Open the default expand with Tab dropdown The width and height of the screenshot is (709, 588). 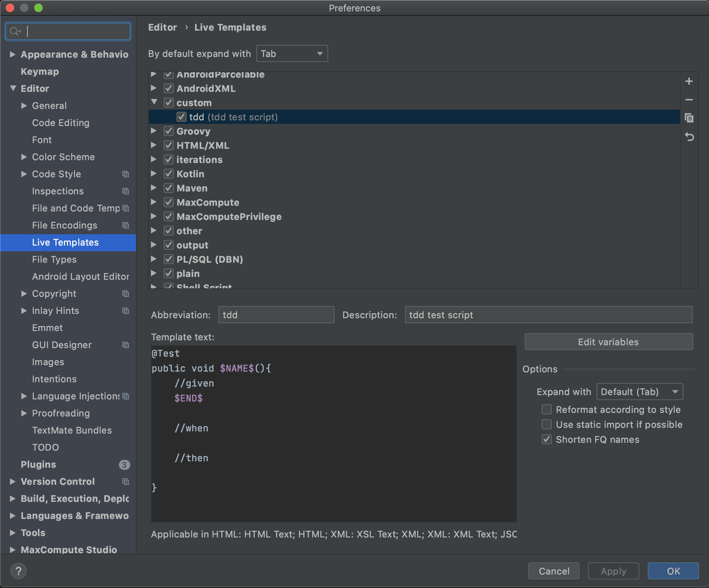click(x=292, y=54)
